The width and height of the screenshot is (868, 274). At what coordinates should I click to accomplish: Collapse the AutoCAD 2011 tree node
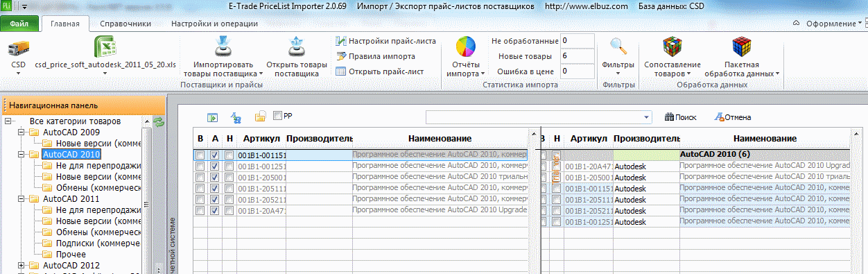pyautogui.click(x=21, y=198)
